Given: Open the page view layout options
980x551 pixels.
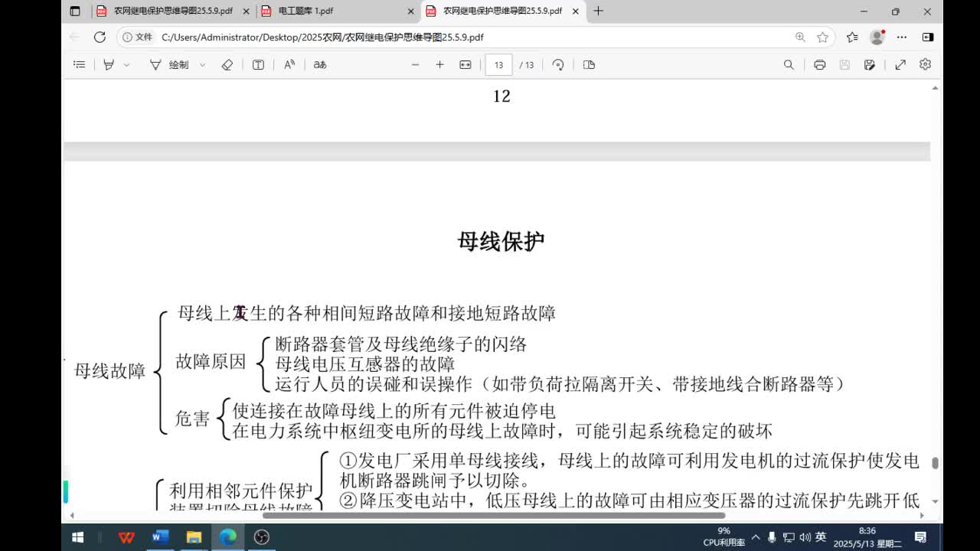Looking at the screenshot, I should (x=589, y=65).
